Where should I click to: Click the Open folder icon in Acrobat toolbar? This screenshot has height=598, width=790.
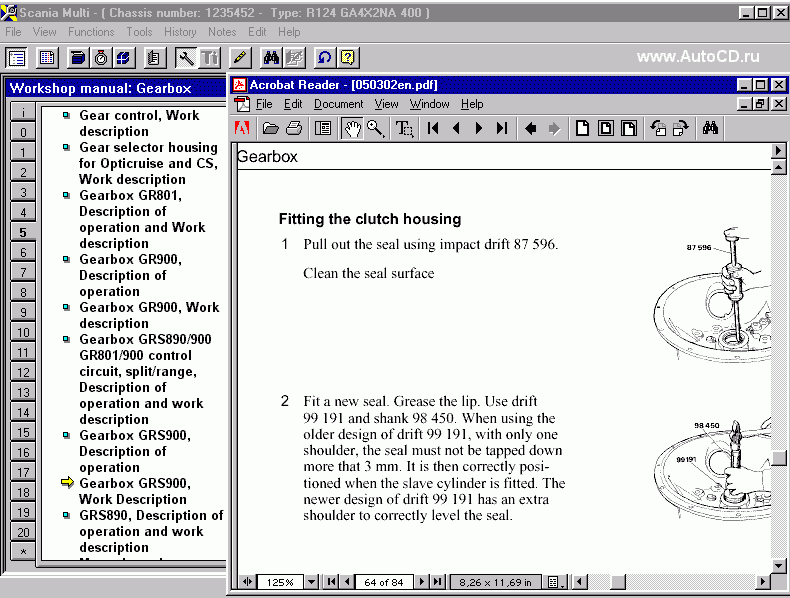pos(271,128)
